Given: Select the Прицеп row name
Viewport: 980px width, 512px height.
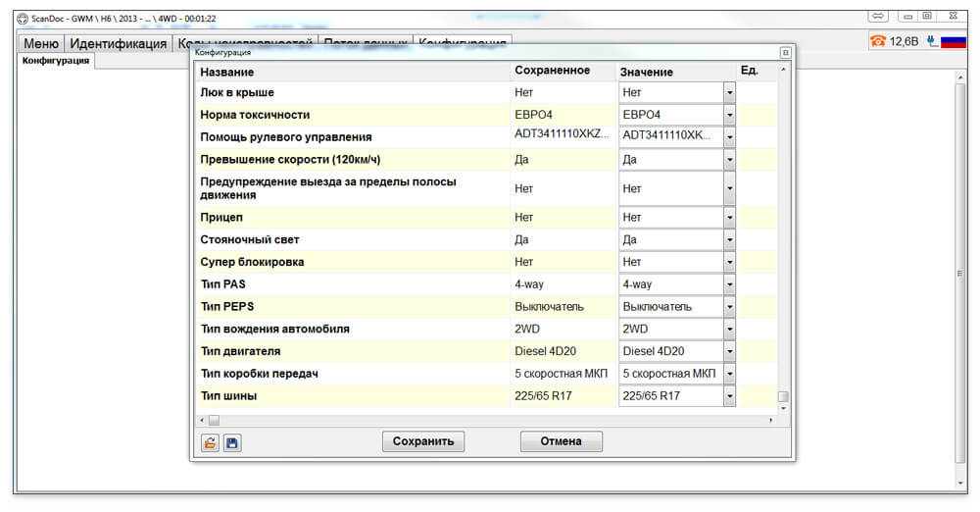Looking at the screenshot, I should click(x=221, y=217).
